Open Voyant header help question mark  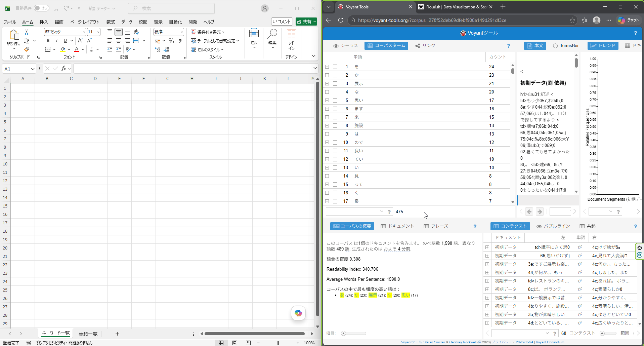click(x=635, y=33)
